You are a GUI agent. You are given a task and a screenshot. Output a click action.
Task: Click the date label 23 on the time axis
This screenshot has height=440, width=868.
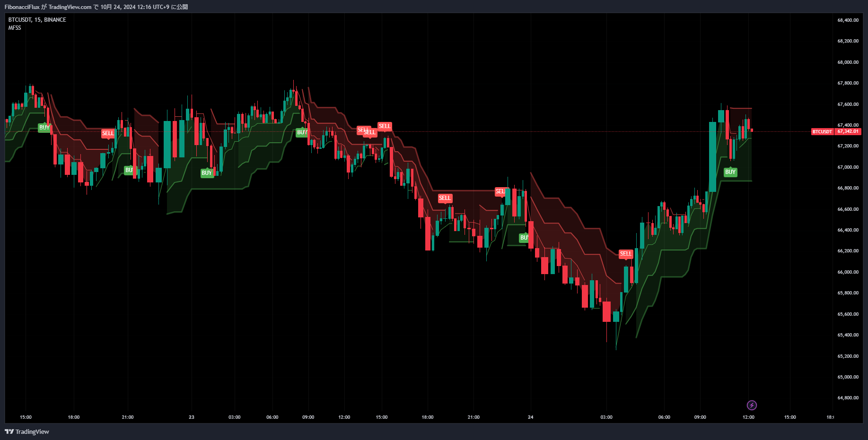(191, 417)
